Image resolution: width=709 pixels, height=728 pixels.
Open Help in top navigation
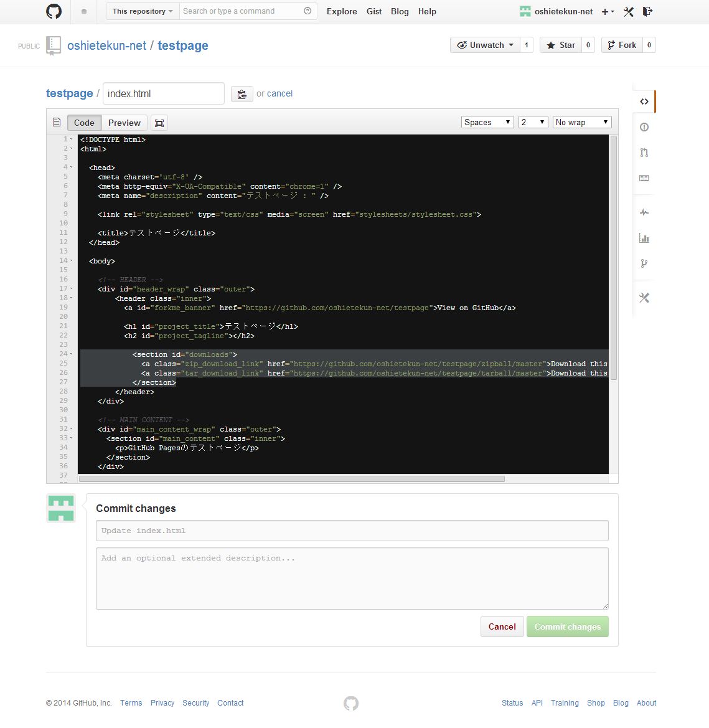[427, 12]
